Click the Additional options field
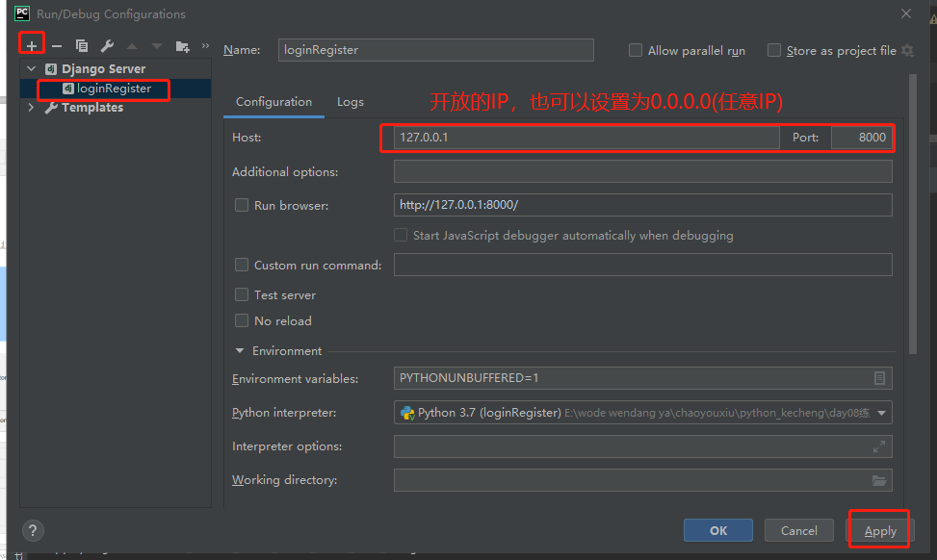Viewport: 937px width, 560px height. tap(643, 171)
